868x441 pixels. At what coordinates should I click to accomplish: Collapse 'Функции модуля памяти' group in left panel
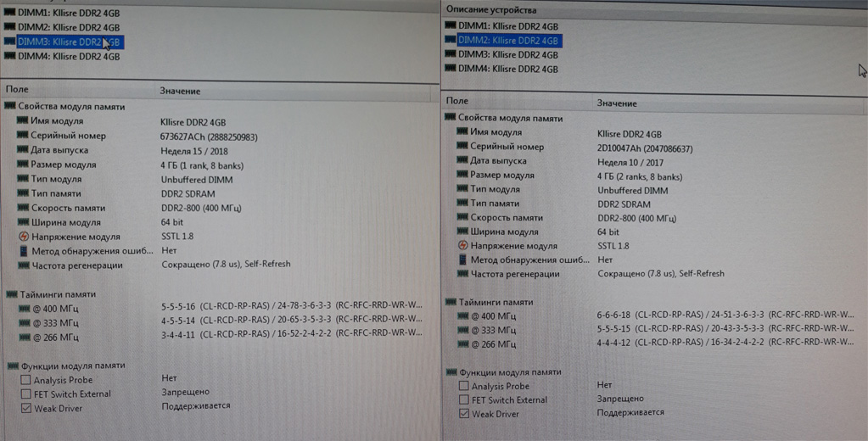tap(10, 366)
